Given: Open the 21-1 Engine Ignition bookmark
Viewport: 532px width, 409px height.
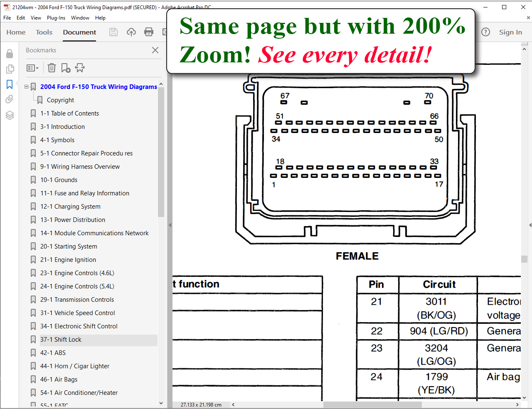Looking at the screenshot, I should click(x=68, y=260).
